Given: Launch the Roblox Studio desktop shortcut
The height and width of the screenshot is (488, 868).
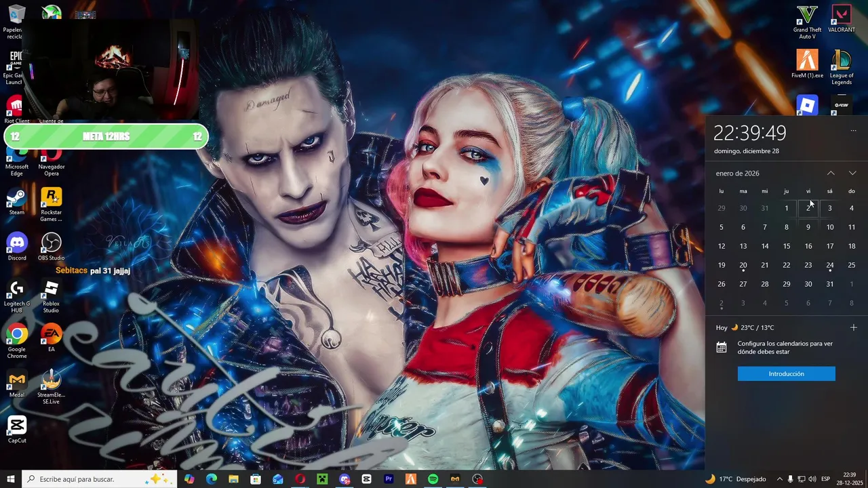Looking at the screenshot, I should pyautogui.click(x=52, y=296).
